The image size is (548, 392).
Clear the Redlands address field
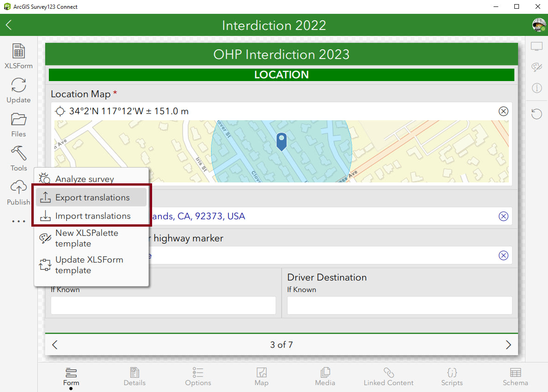[x=503, y=216]
